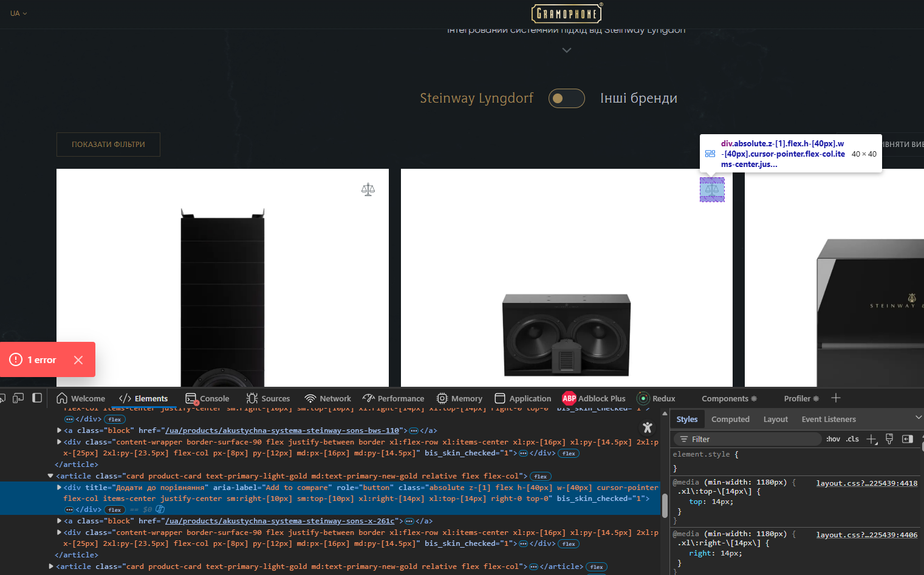Screen dimensions: 924x575
Task: Expand the selected 'Add to compare' div
Action: pyautogui.click(x=59, y=487)
